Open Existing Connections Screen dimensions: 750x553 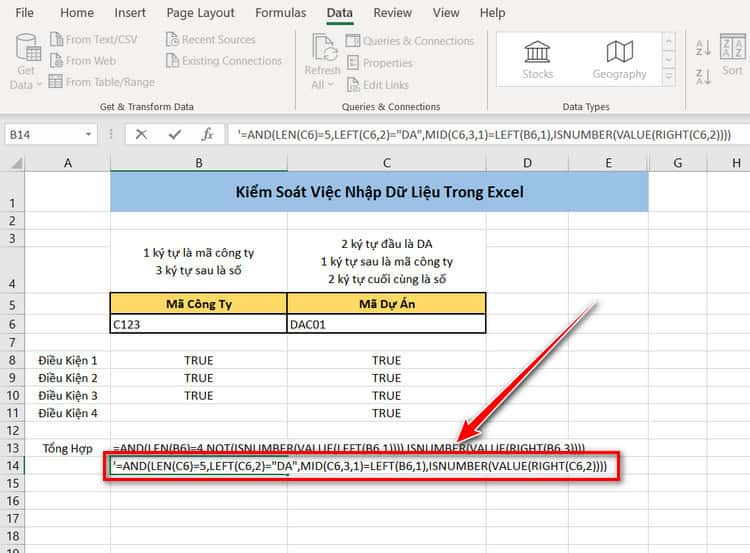point(224,61)
